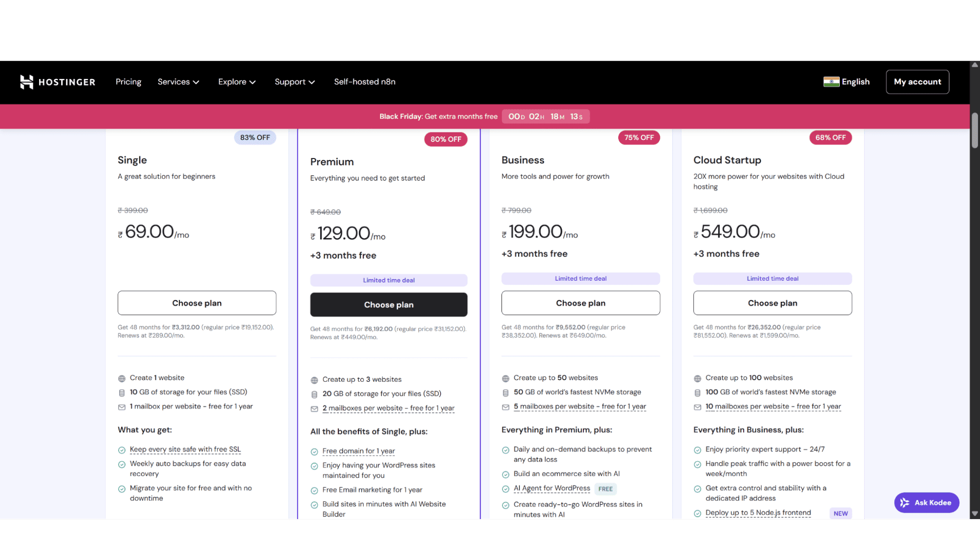Click the NEW tag beside Node.js frontend
Screen dimensions: 980x552
[x=841, y=513]
